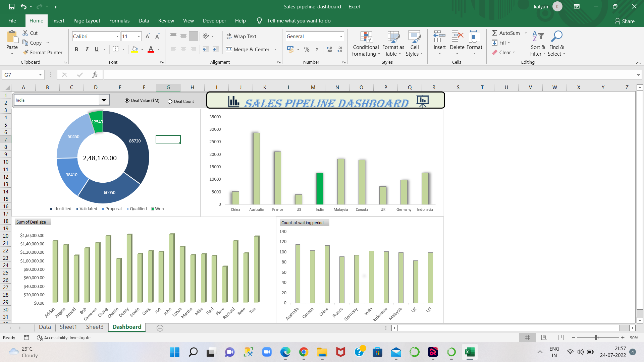The image size is (644, 362).
Task: Open the India country dropdown
Action: pyautogui.click(x=104, y=100)
